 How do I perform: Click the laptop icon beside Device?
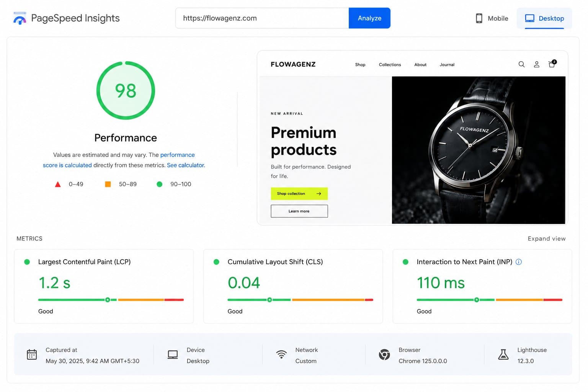pyautogui.click(x=173, y=355)
